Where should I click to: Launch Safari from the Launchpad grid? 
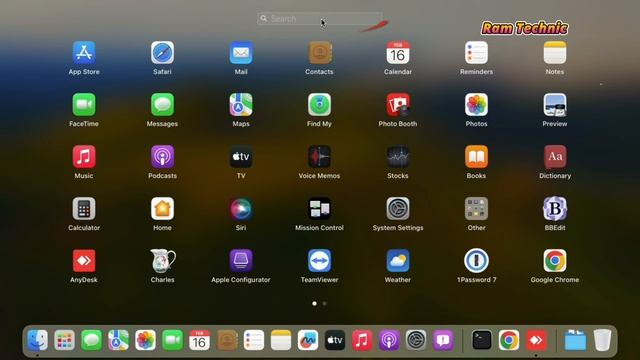pos(162,53)
